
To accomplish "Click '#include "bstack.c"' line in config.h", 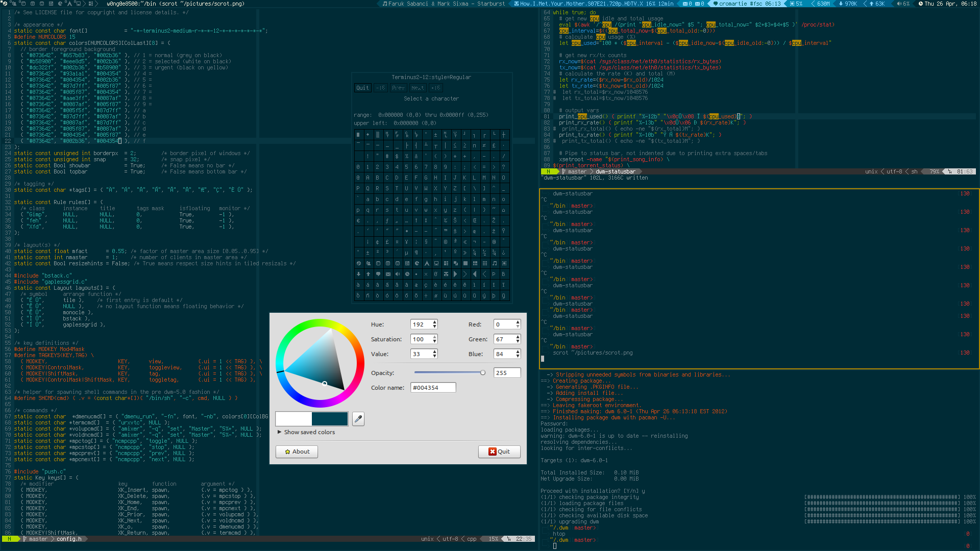I will (43, 275).
